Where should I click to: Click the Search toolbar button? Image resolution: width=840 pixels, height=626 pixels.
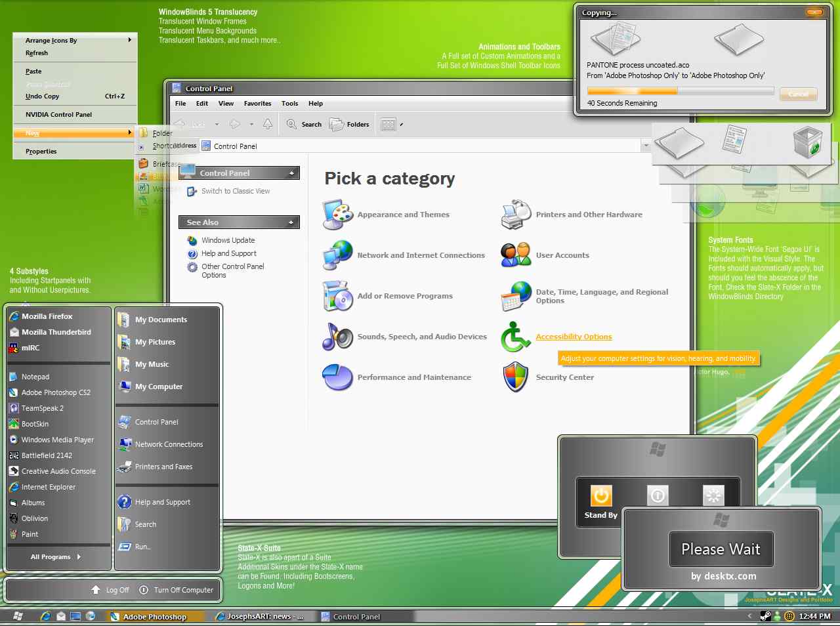[x=304, y=124]
